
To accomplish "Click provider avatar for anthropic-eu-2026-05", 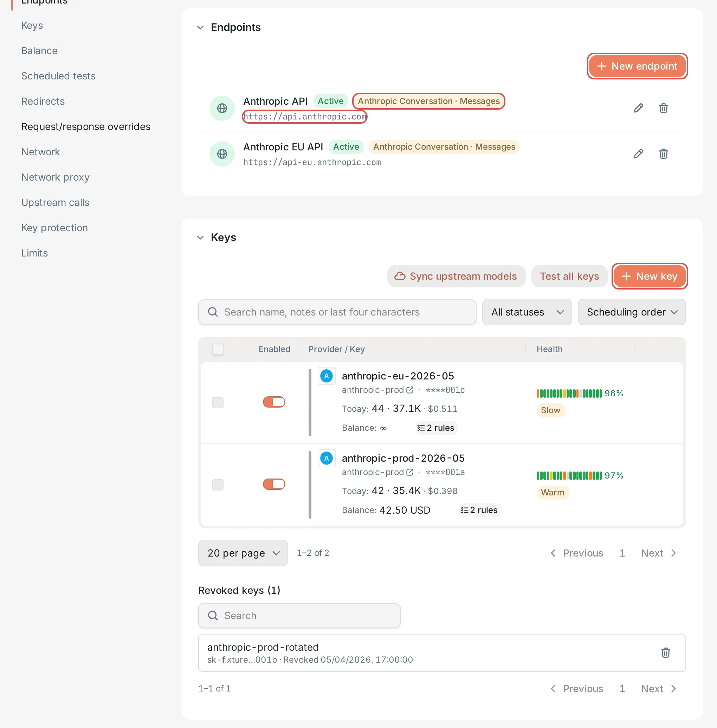I will 327,376.
